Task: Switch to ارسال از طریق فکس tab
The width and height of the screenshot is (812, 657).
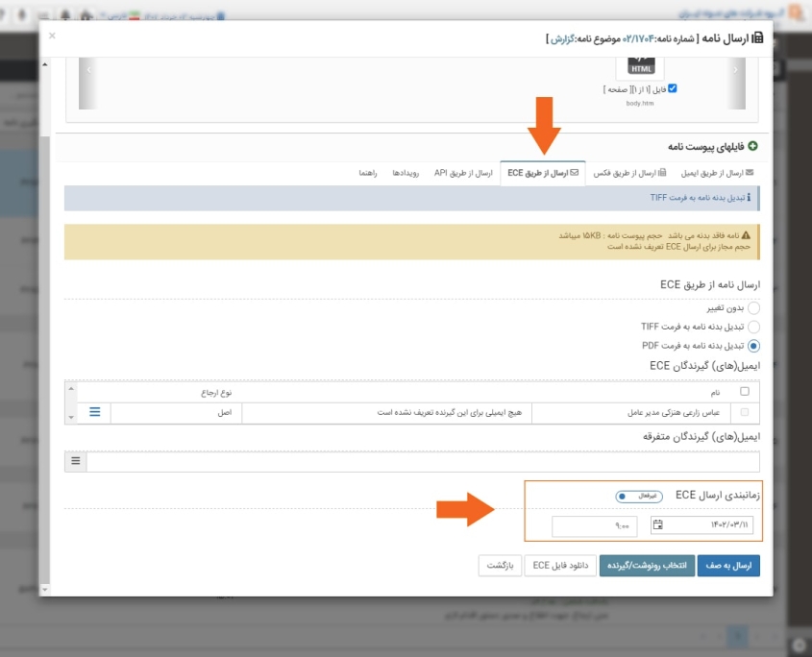Action: point(629,173)
